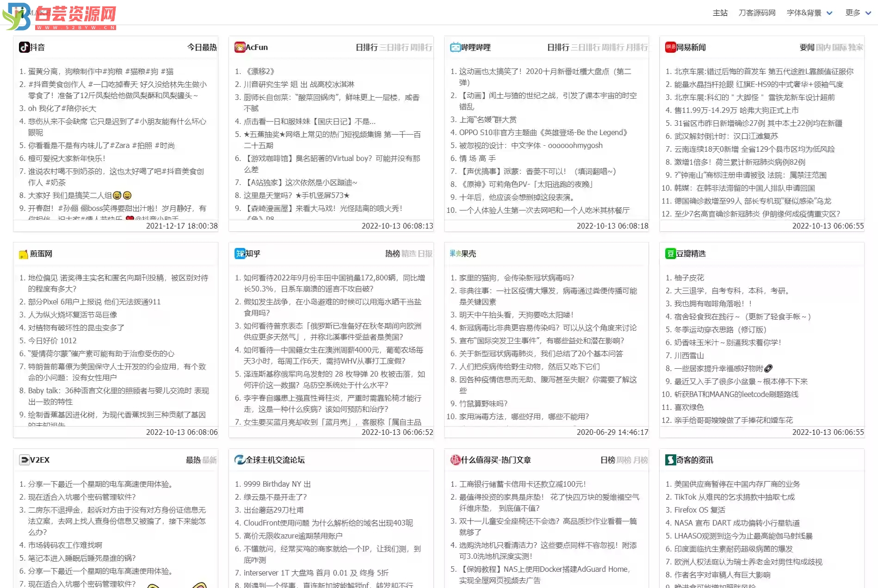Open 果壳 item 竹鼠算野味吗?
Image resolution: width=878 pixels, height=588 pixels.
[483, 403]
